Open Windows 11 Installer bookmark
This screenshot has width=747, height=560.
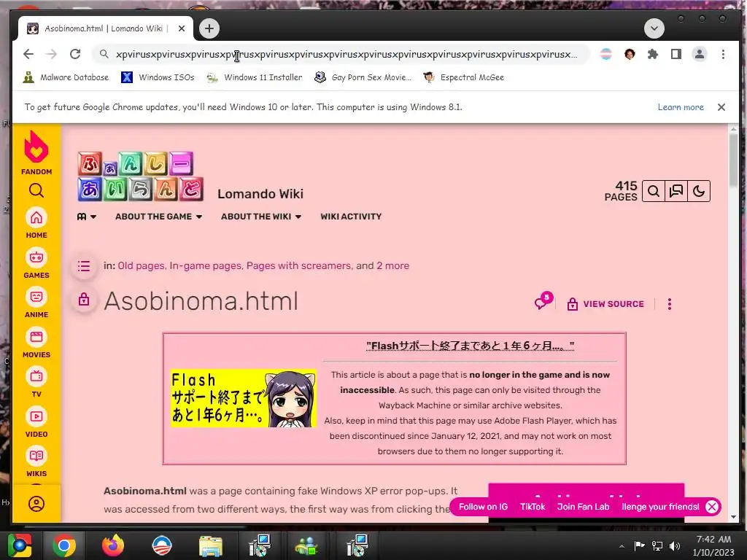(254, 77)
